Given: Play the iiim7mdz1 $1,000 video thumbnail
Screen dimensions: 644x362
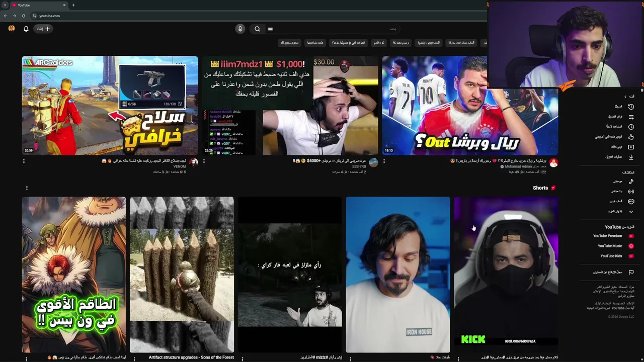Looking at the screenshot, I should click(290, 106).
